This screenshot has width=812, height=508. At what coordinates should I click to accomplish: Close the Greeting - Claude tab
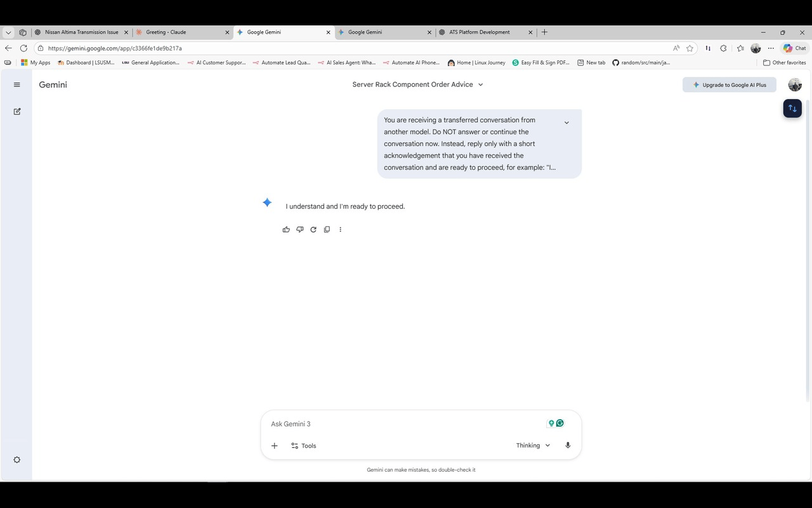point(227,32)
